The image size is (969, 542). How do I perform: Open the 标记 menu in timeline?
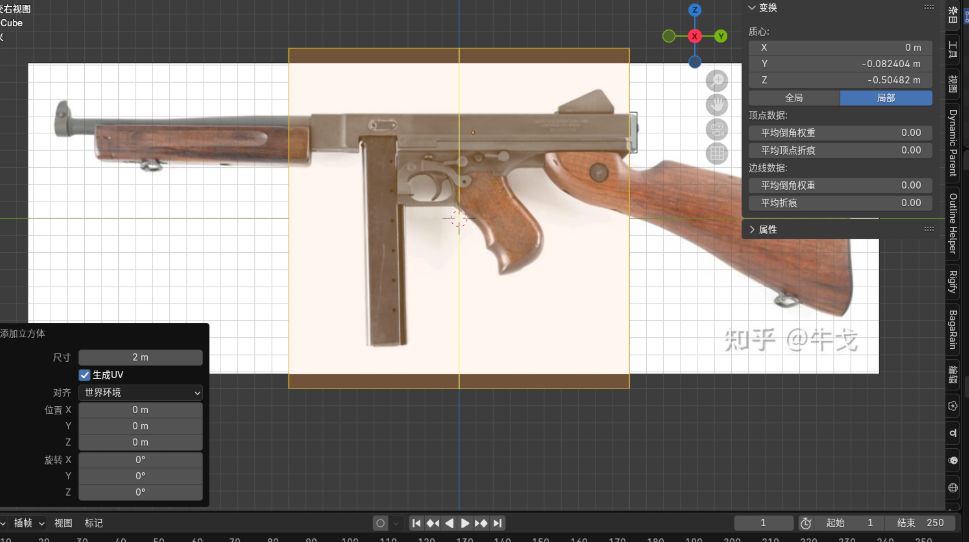click(x=93, y=523)
